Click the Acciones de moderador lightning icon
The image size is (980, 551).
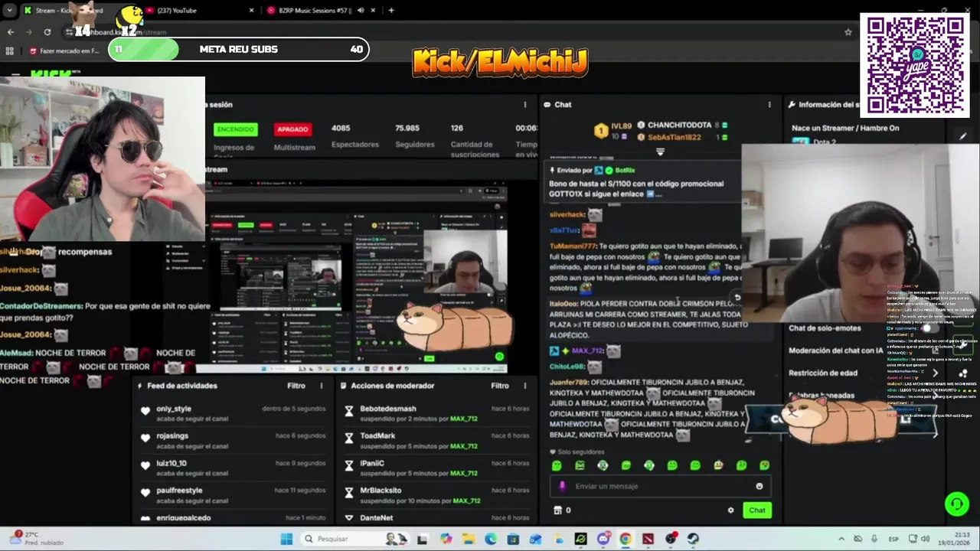[343, 386]
